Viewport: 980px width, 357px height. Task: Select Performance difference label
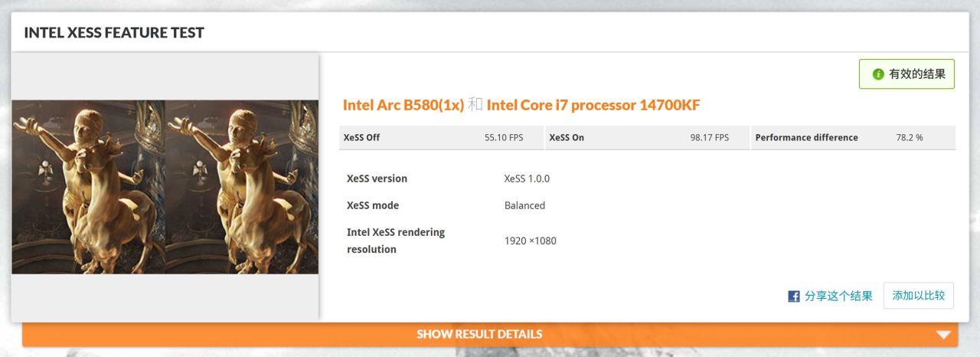(x=806, y=138)
